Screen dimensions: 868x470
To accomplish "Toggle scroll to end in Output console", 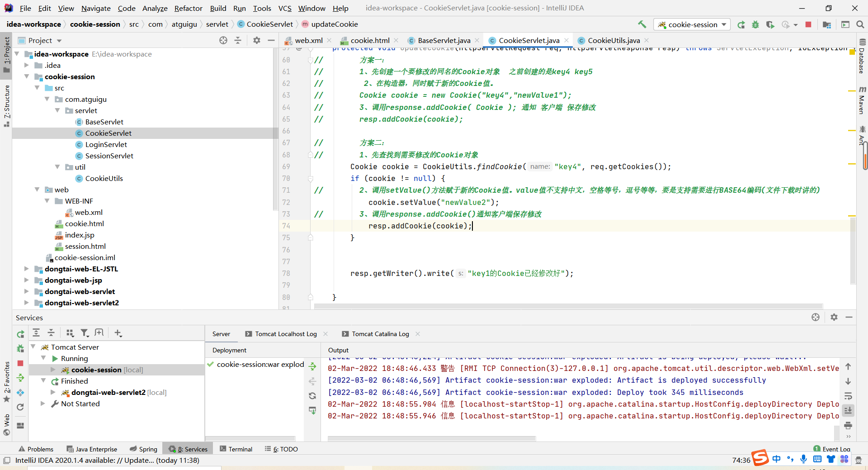I will coord(848,411).
